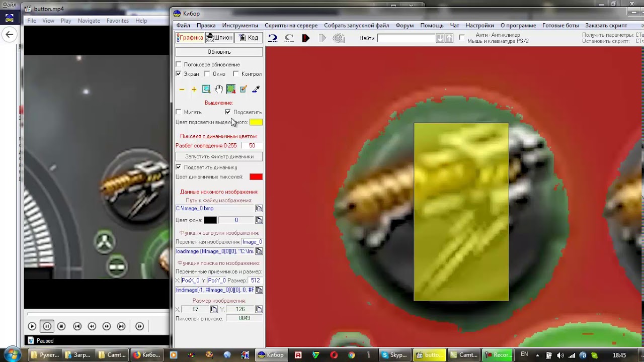
Task: Open the Скрипты на сервере menu
Action: pos(291,25)
